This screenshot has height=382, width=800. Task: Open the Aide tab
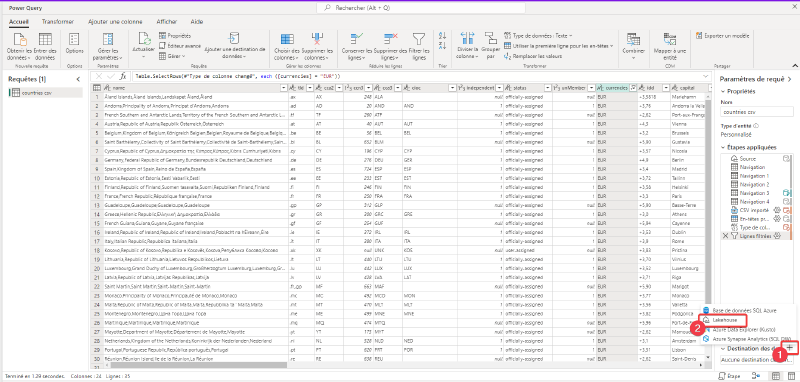coord(196,22)
